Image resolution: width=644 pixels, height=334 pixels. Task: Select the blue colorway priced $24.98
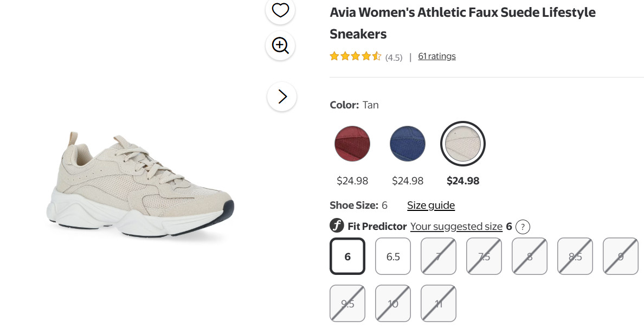coord(408,144)
